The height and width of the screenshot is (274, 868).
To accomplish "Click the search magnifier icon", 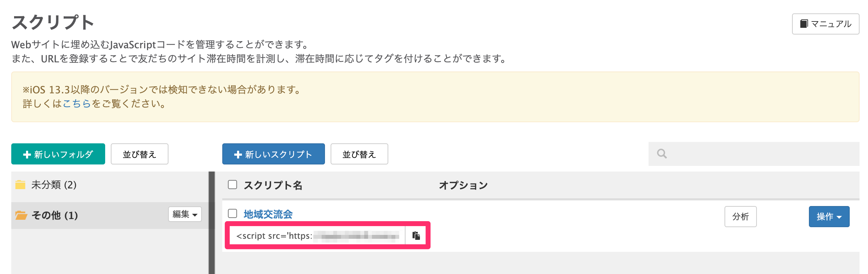I will 662,154.
